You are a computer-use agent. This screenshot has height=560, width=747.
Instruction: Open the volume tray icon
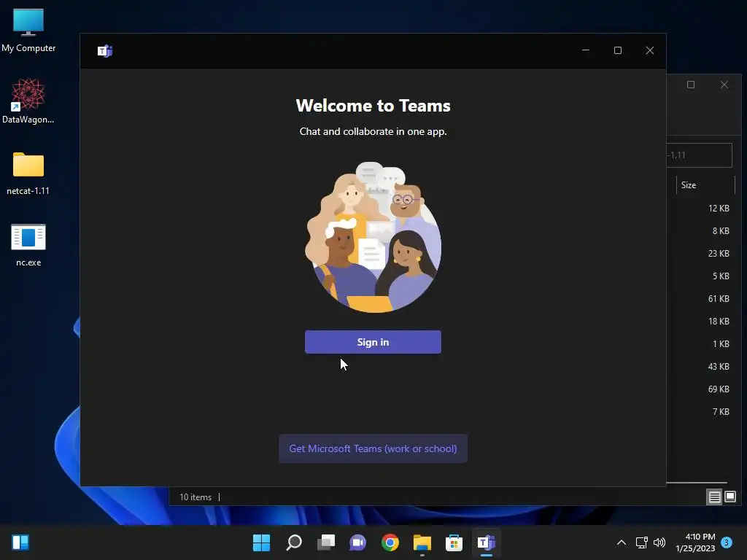tap(659, 542)
